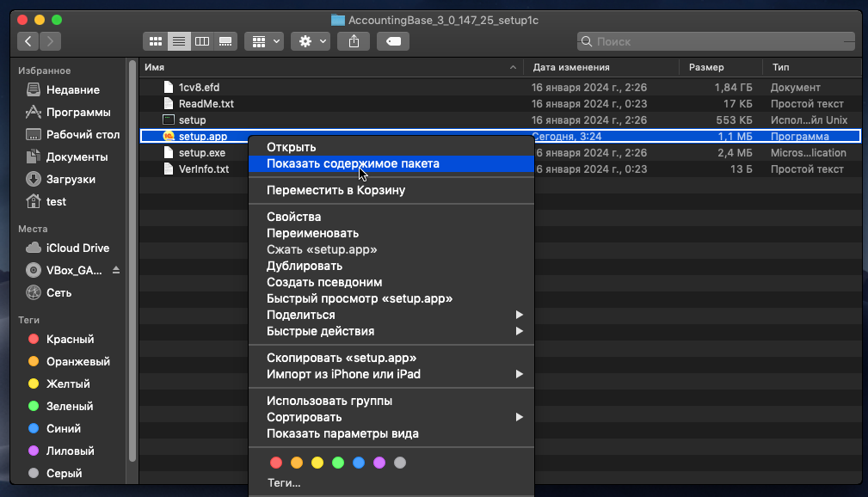Apply orange tag color in context menu

tap(297, 463)
